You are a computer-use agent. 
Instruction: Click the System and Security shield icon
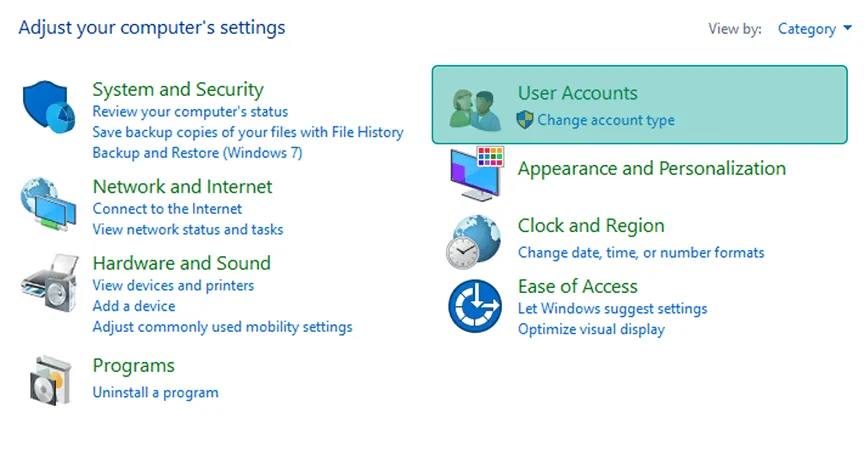click(x=49, y=107)
